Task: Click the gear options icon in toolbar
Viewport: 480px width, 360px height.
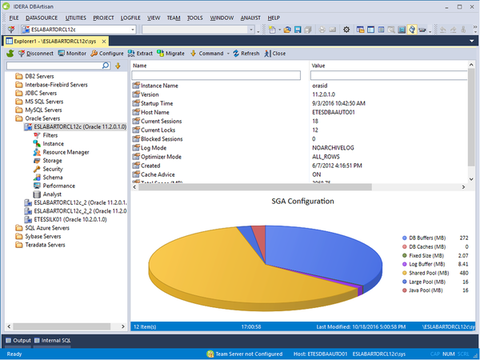Action: (x=346, y=30)
